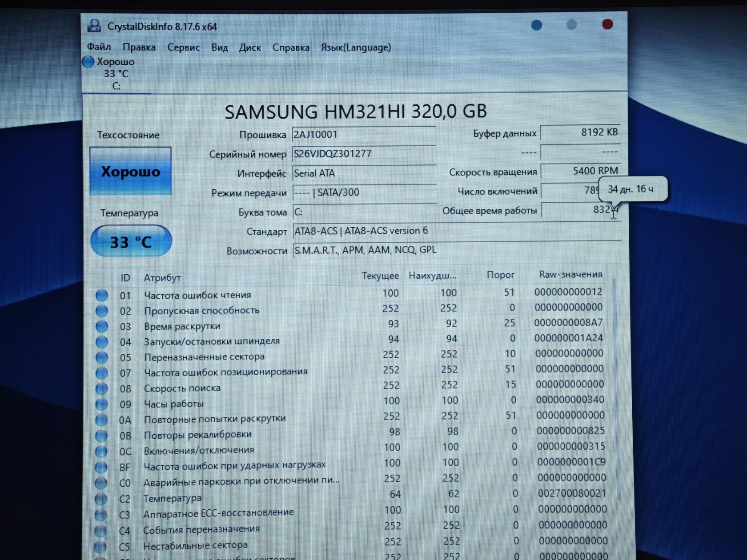The height and width of the screenshot is (560, 747).
Task: Click the 5400 RPM rotation speed field
Action: pyautogui.click(x=580, y=171)
